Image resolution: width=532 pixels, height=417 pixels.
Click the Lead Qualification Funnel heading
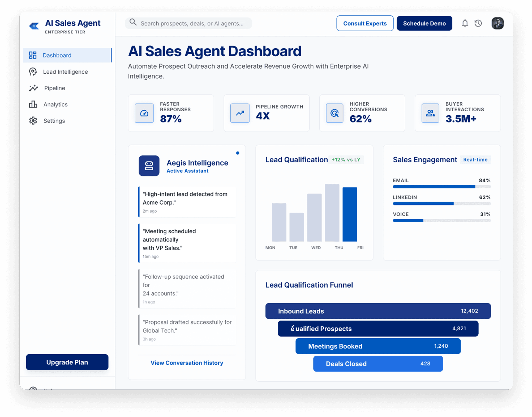[x=309, y=285]
